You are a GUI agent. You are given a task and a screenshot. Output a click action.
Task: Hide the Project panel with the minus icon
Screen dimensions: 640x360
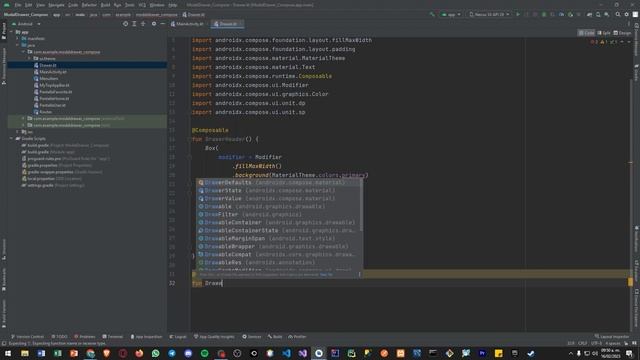pos(162,24)
